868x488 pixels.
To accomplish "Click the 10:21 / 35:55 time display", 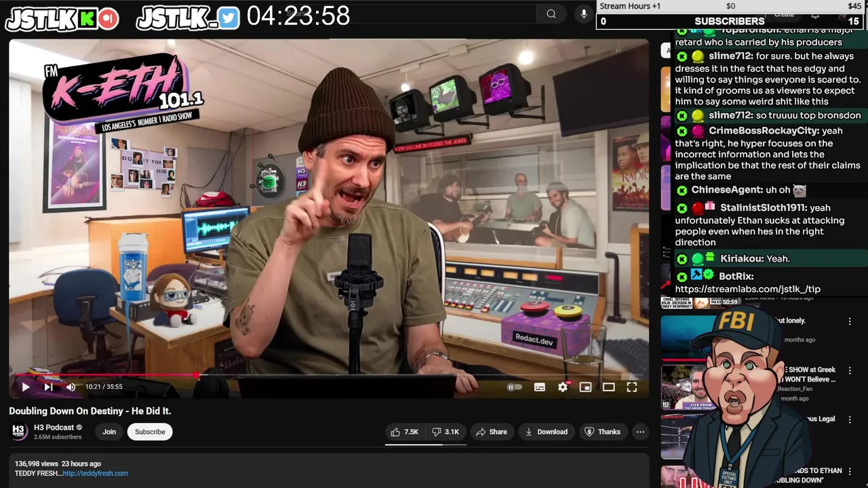I will tap(104, 387).
